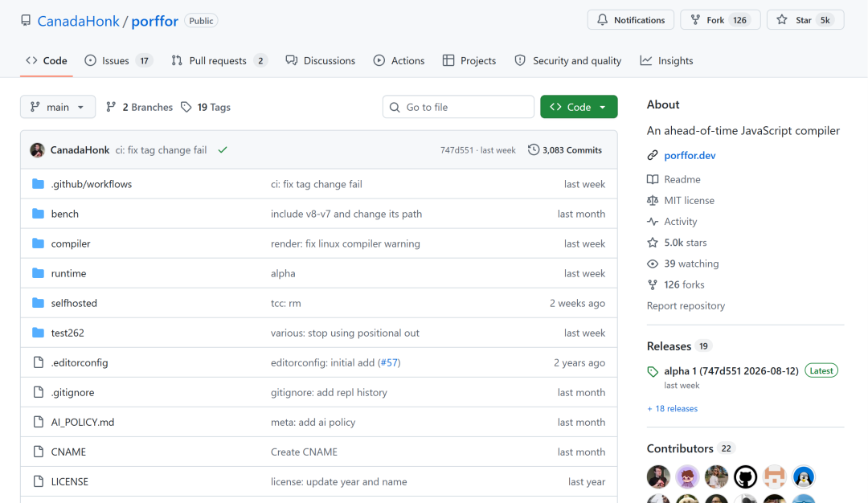This screenshot has width=868, height=503.
Task: Open the bench folder
Action: (x=65, y=215)
